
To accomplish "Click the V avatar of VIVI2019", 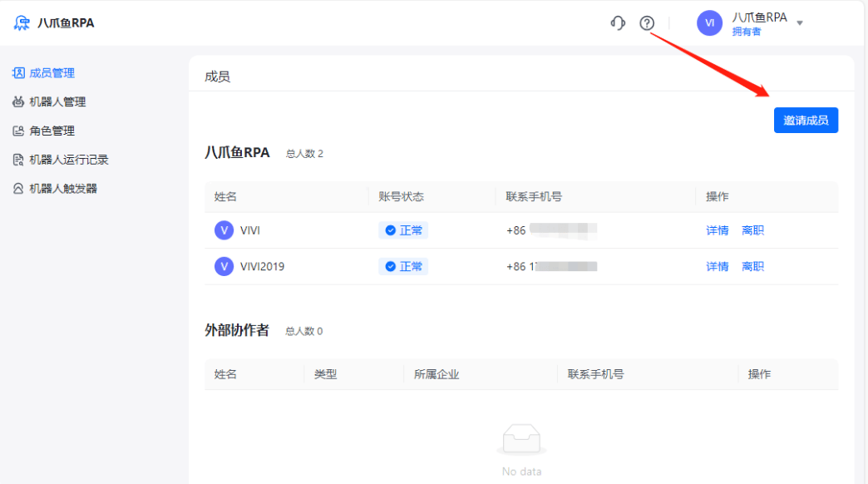I will point(224,266).
